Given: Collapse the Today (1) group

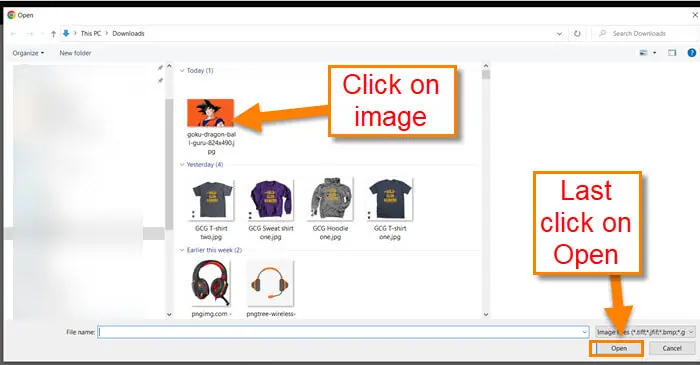Looking at the screenshot, I should 182,71.
